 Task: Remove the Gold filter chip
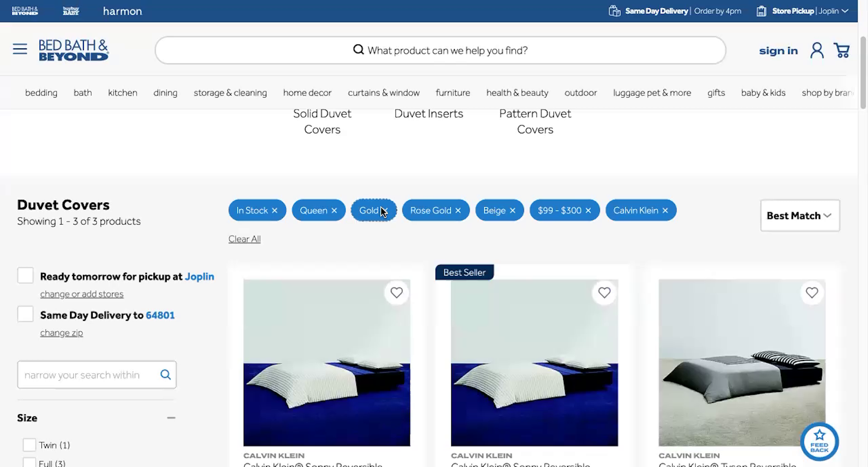click(x=385, y=210)
